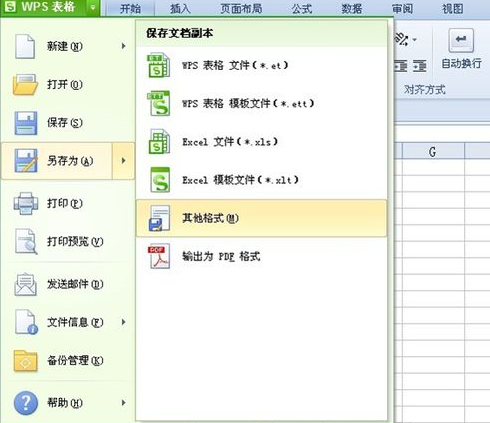Choose 新建(N) in the file menu
490x423 pixels.
[68, 46]
